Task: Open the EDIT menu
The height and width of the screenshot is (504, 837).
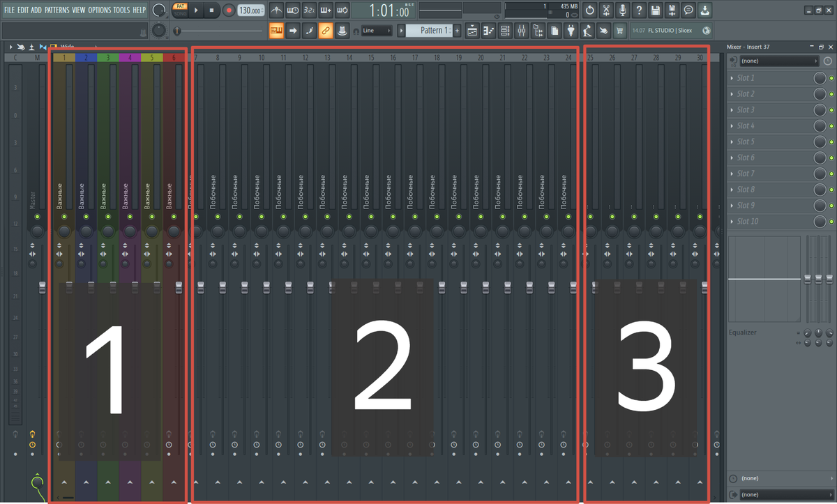Action: click(23, 10)
